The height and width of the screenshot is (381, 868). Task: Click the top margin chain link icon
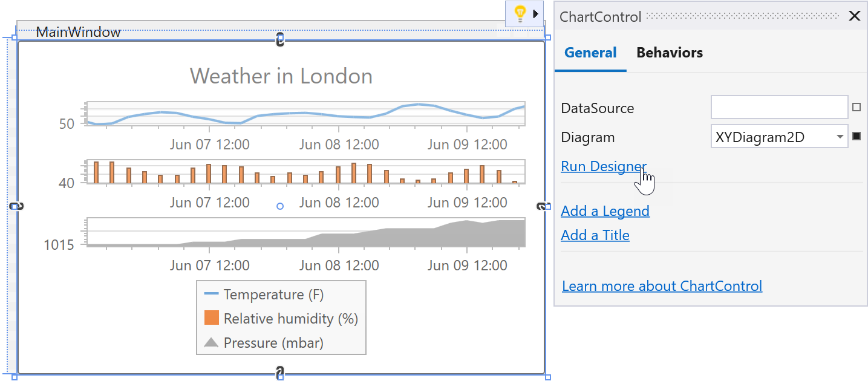[x=280, y=40]
